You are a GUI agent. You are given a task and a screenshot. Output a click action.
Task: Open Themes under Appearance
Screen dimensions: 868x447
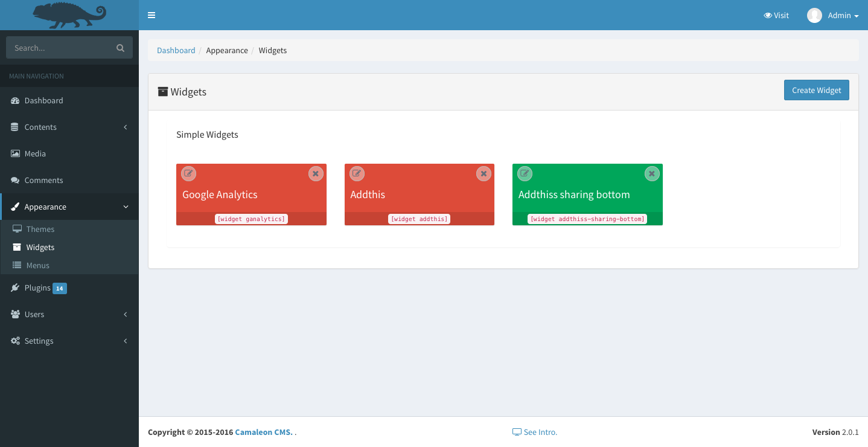pyautogui.click(x=40, y=229)
